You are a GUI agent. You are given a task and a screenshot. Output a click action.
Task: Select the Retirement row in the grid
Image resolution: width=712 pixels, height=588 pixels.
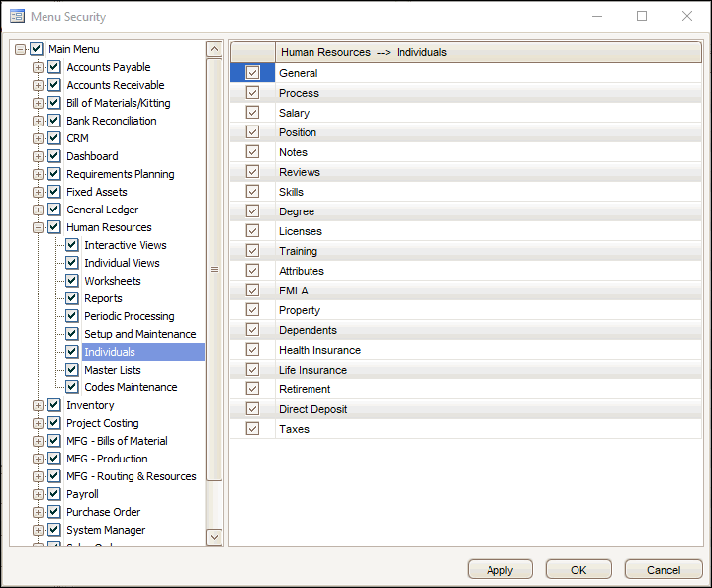305,389
